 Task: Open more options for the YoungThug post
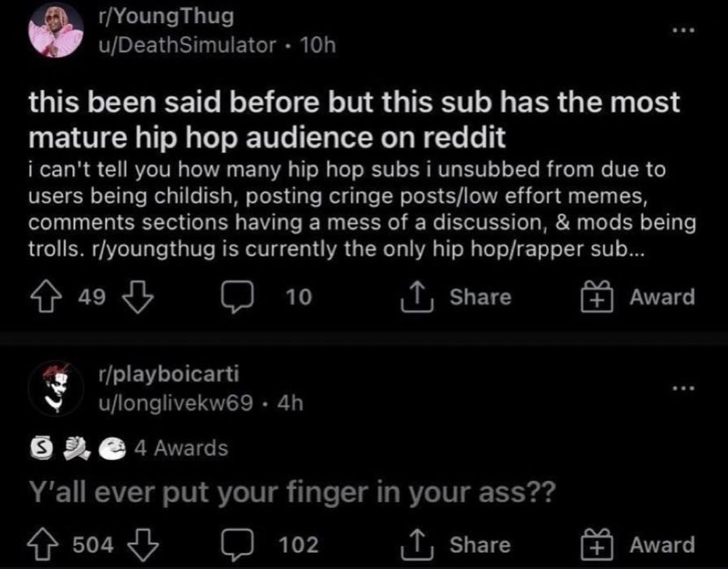click(682, 31)
